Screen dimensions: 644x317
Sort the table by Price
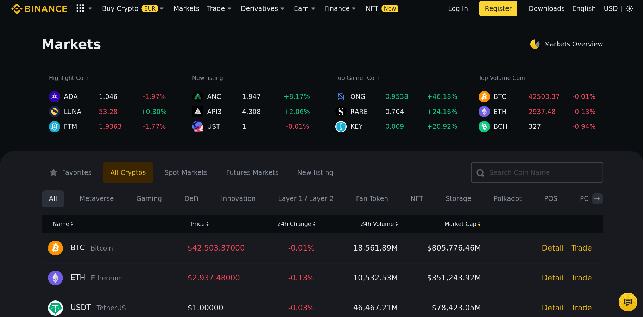200,224
